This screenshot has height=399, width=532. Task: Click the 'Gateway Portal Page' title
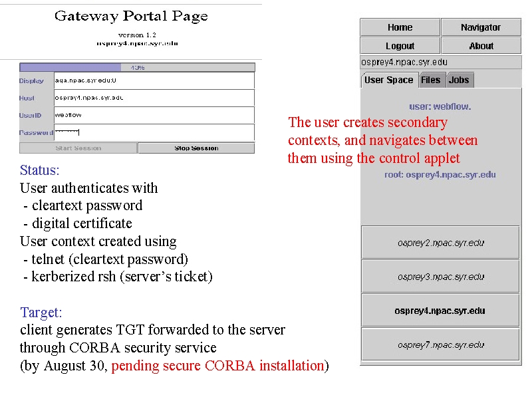point(131,16)
